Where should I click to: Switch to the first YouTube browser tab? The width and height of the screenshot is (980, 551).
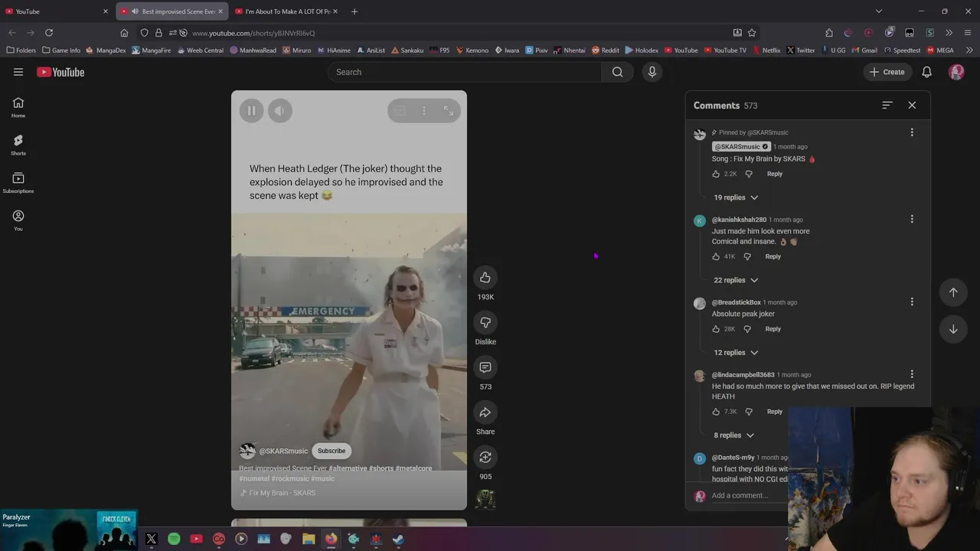click(x=57, y=11)
